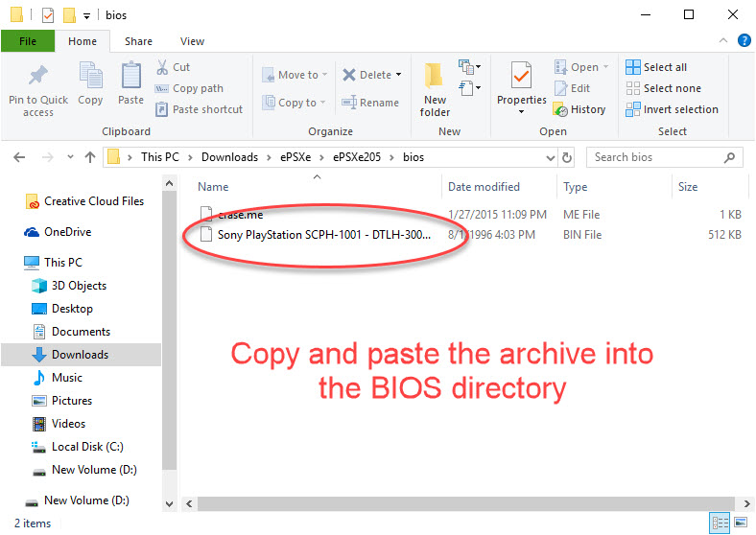Screen dimensions: 756x535
Task: Open Local Disk (C:) in sidebar
Action: 77,447
